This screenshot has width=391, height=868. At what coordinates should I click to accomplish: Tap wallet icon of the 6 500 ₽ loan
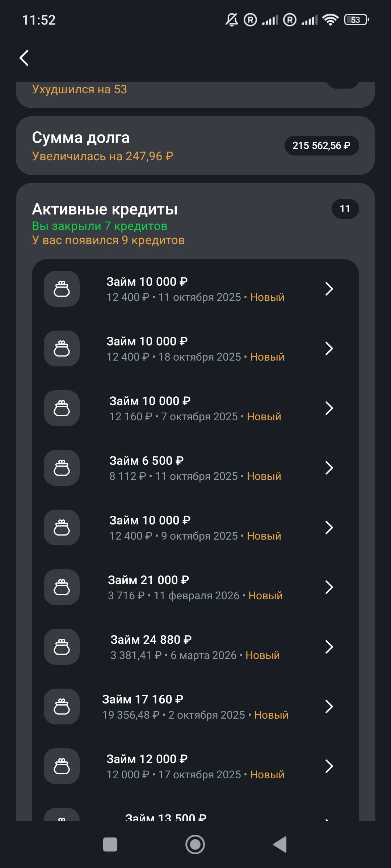(62, 468)
